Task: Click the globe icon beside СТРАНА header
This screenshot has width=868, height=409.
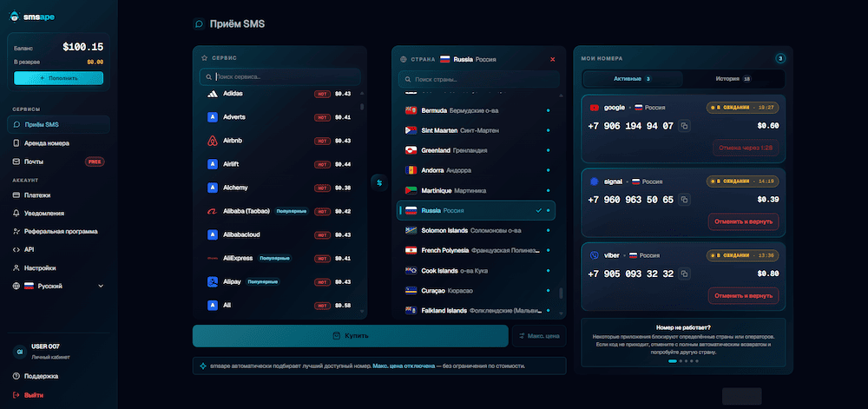Action: tap(403, 59)
